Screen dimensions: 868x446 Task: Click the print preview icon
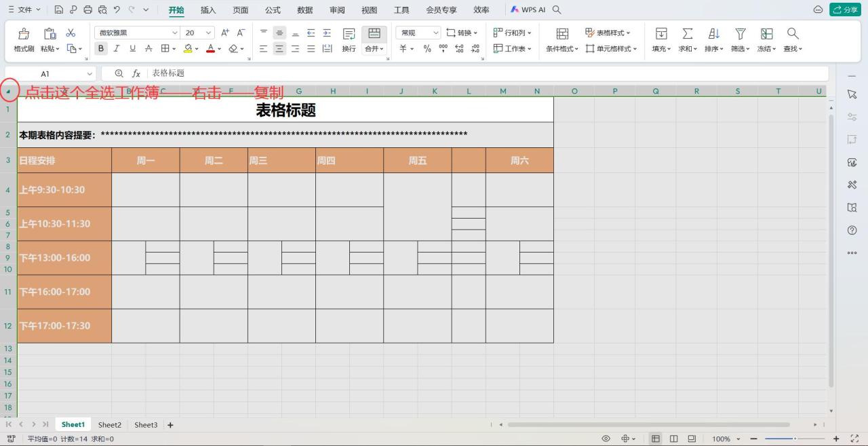pos(102,10)
